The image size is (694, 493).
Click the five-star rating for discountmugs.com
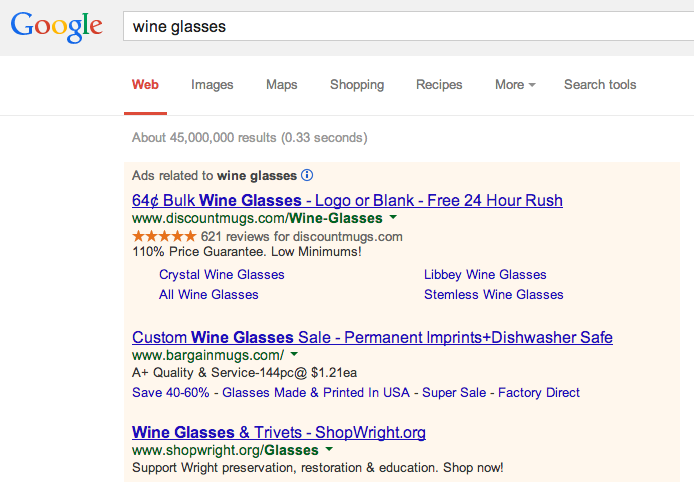pos(164,236)
